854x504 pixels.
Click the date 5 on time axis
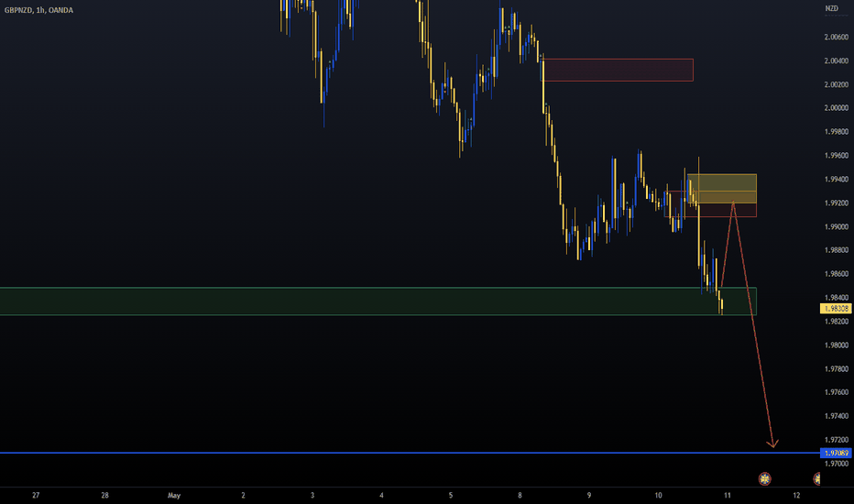(x=451, y=495)
